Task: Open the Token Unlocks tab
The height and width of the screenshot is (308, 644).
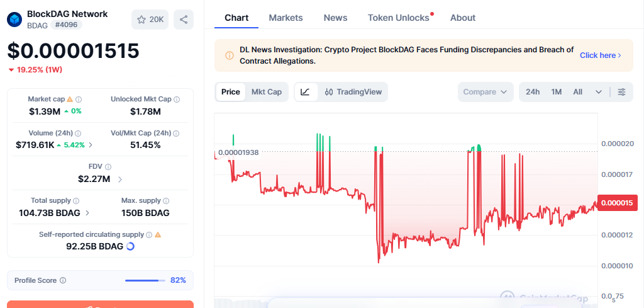Action: pos(398,18)
